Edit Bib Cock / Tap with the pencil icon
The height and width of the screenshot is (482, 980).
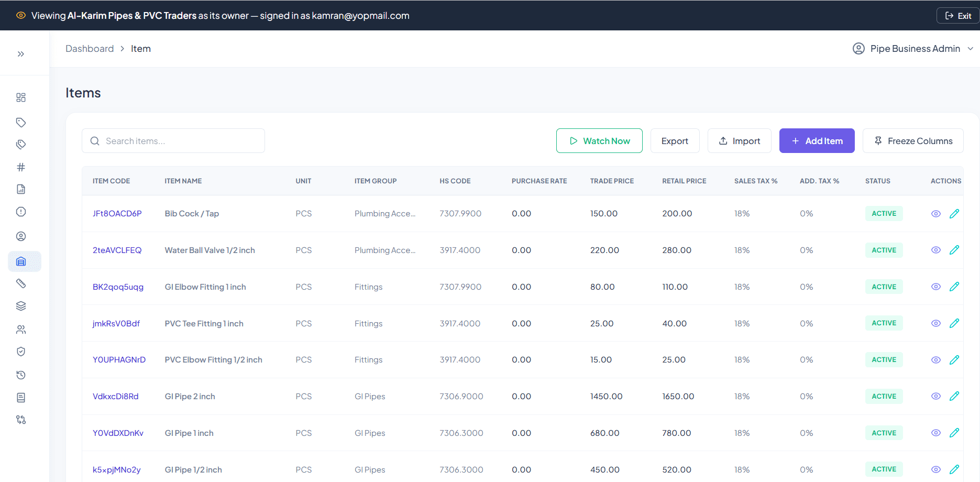click(x=954, y=213)
